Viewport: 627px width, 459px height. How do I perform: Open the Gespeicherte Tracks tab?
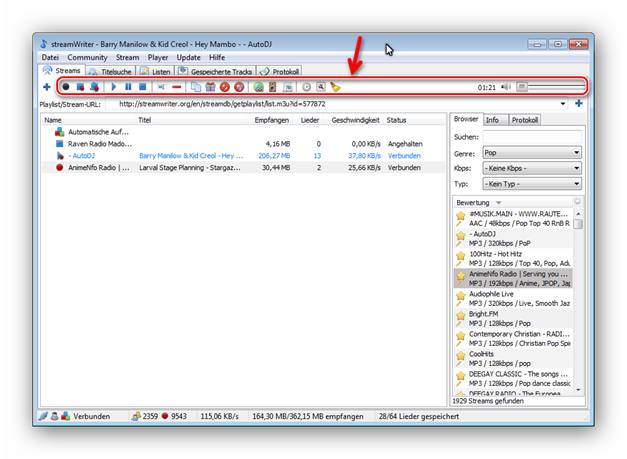click(216, 72)
